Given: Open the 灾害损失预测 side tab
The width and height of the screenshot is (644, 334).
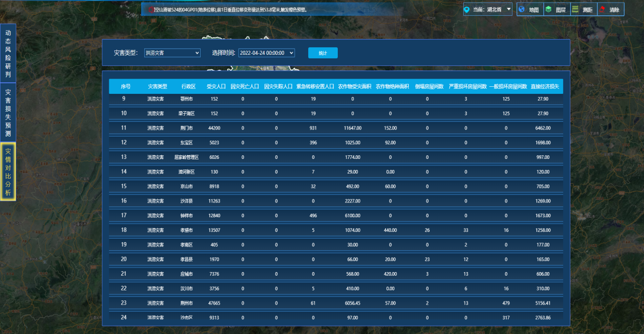Looking at the screenshot, I should [8, 113].
